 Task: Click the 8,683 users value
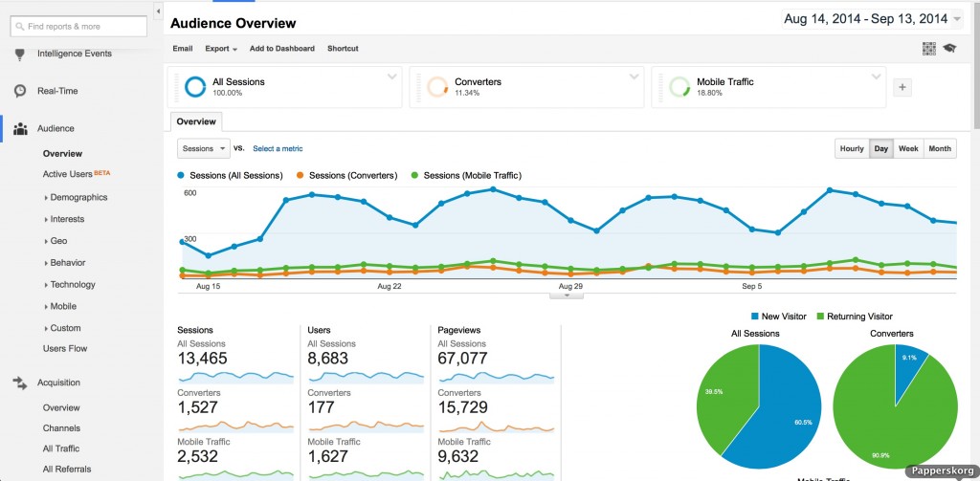coord(328,359)
